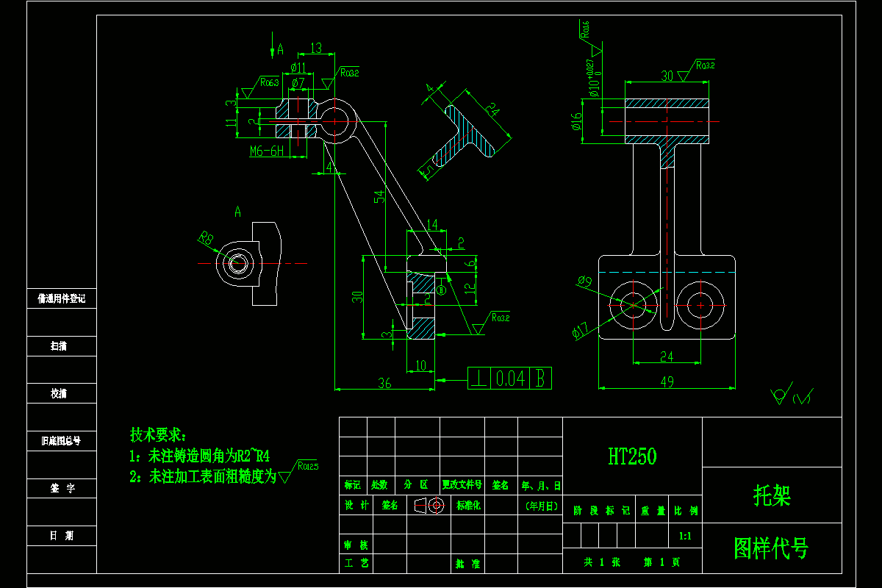Click the 日 期 sidebar cell

[62, 536]
